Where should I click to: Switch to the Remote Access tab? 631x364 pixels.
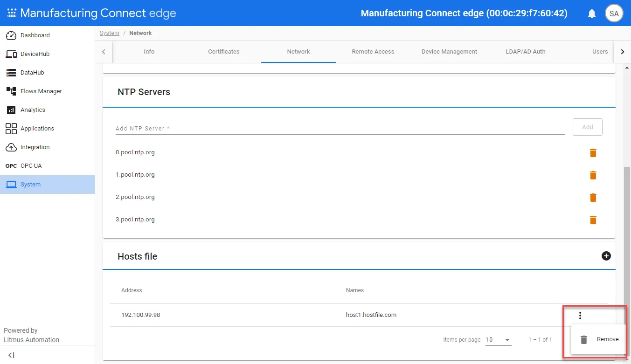[x=373, y=52]
